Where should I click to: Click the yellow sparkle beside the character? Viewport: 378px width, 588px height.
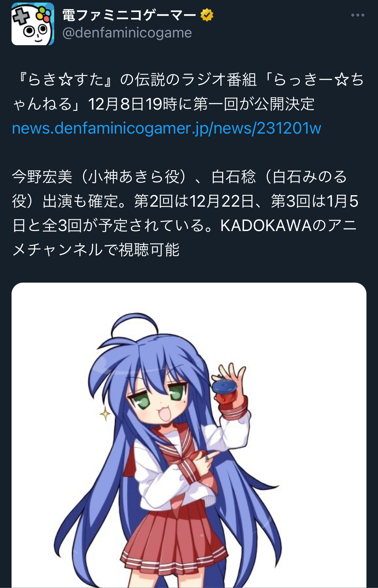pos(105,413)
